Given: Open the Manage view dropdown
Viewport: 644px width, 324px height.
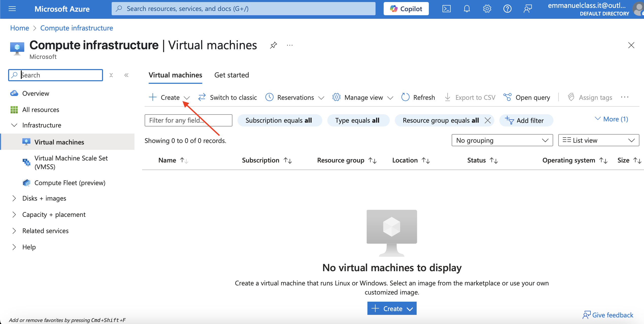Looking at the screenshot, I should click(x=363, y=98).
